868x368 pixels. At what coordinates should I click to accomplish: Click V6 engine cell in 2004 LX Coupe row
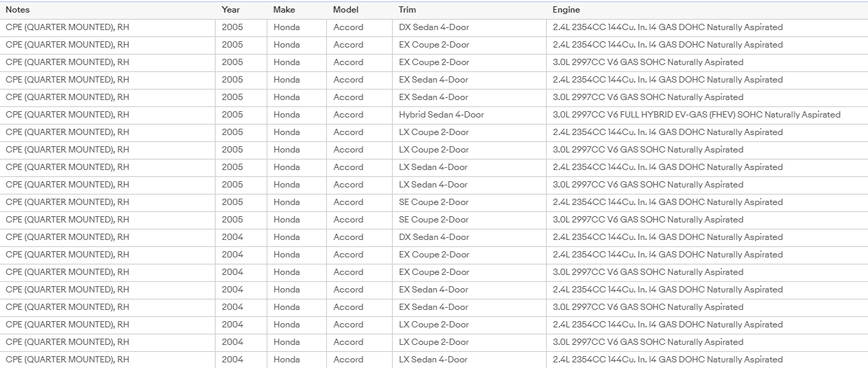pyautogui.click(x=707, y=342)
